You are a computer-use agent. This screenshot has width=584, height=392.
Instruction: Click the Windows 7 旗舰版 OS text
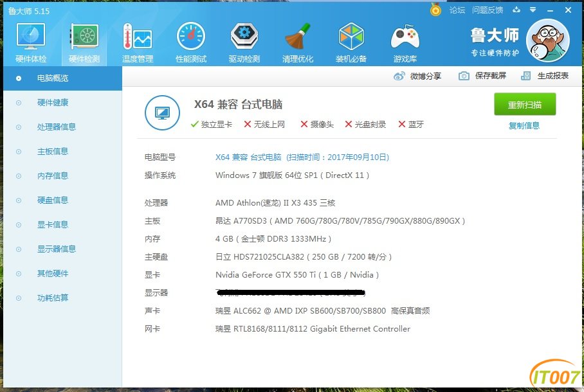tap(293, 175)
